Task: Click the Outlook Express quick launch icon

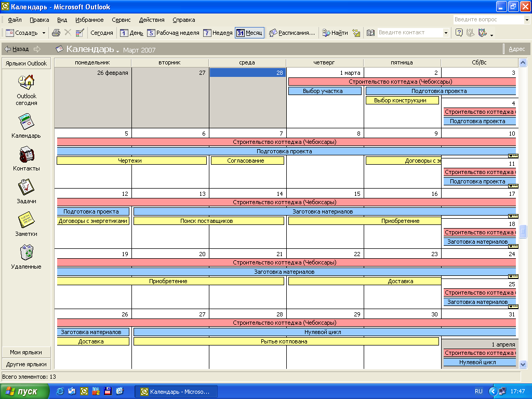Action: pyautogui.click(x=72, y=391)
